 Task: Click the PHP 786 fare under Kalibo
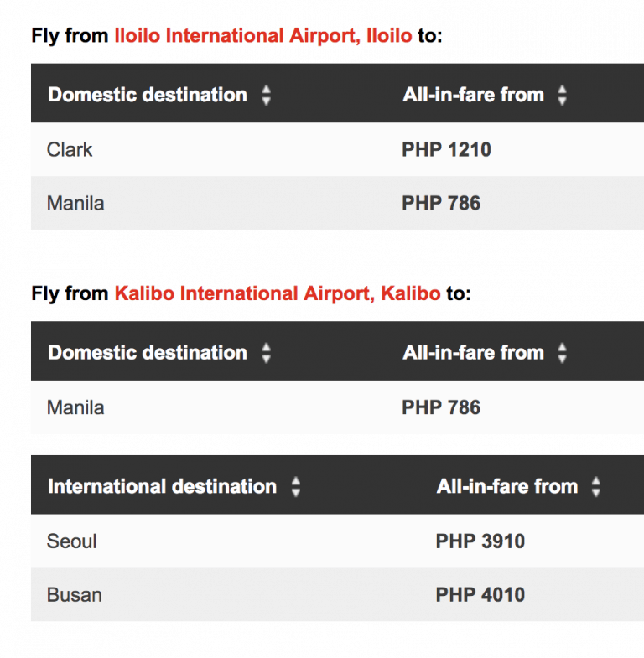(441, 407)
